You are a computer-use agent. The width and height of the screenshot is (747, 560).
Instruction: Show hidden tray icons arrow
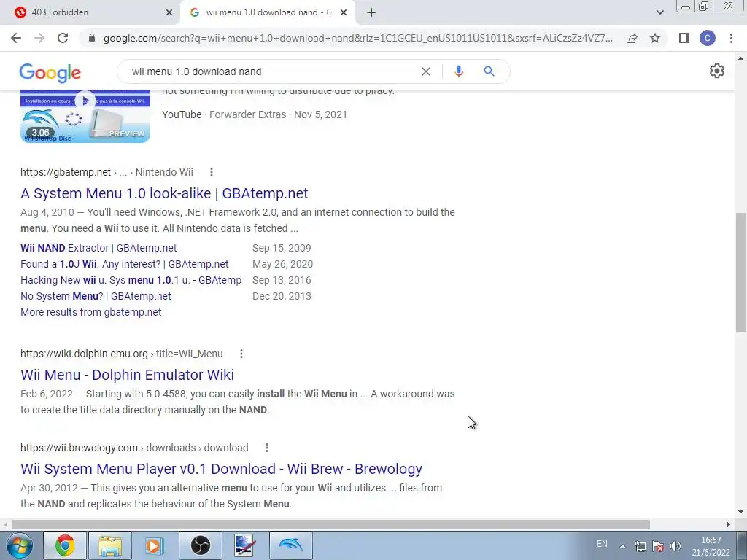click(x=622, y=546)
